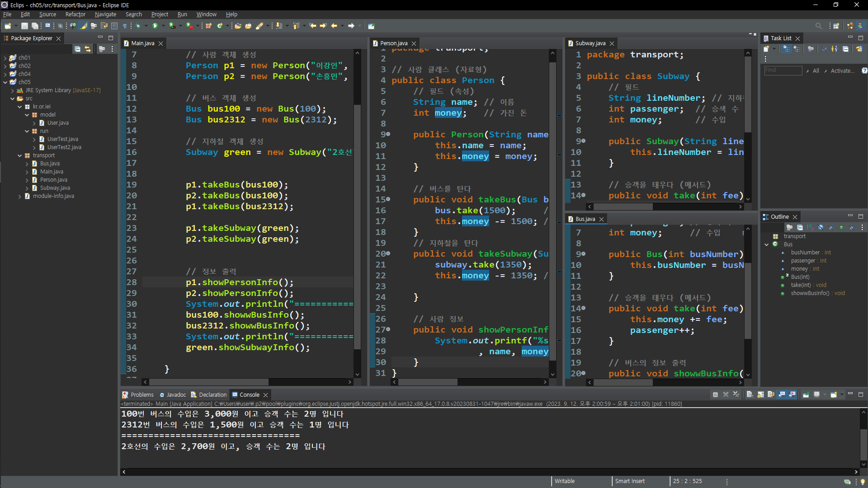Collapse the transport package tree node

click(x=20, y=155)
